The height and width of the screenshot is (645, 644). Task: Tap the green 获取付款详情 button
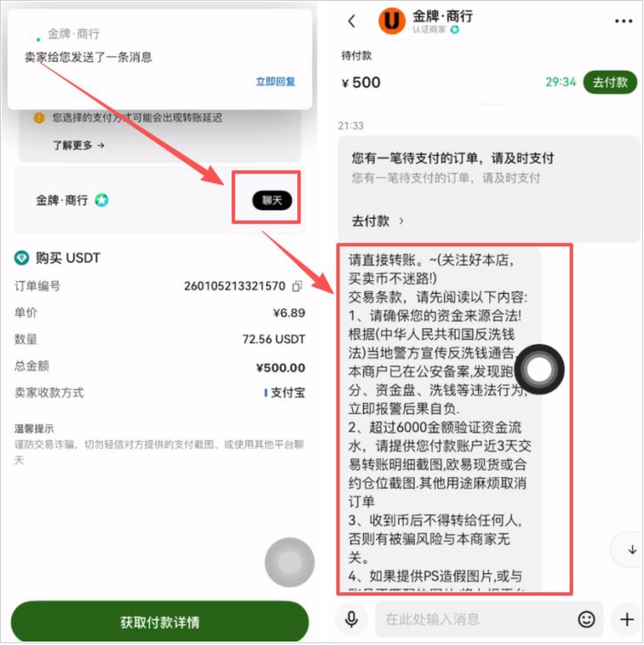coord(160,622)
